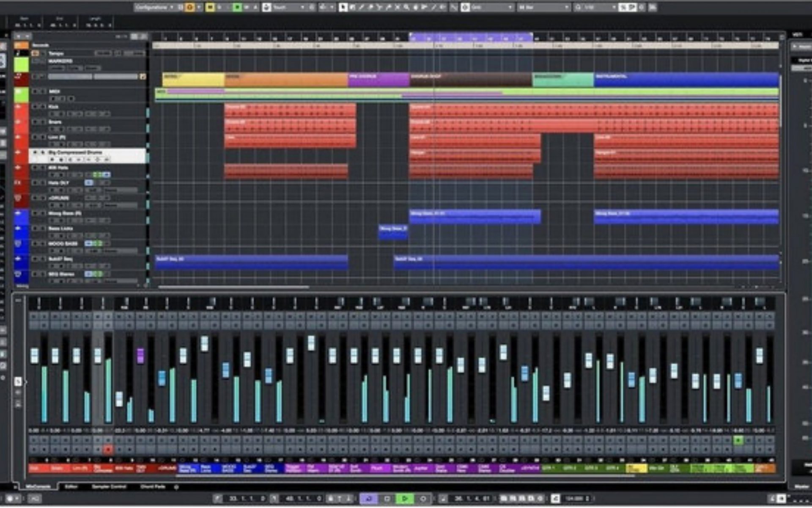Screen dimensions: 812x508
Task: Enable cycle loop mode on the transport
Action: pyautogui.click(x=369, y=499)
